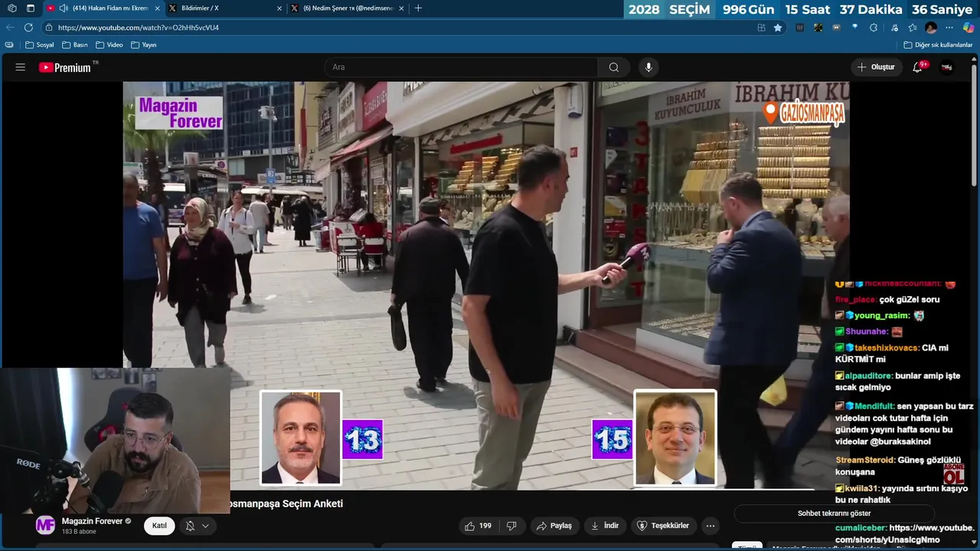This screenshot has height=551, width=980.
Task: Open the Copilot icon in the browser toolbar
Action: tap(968, 28)
